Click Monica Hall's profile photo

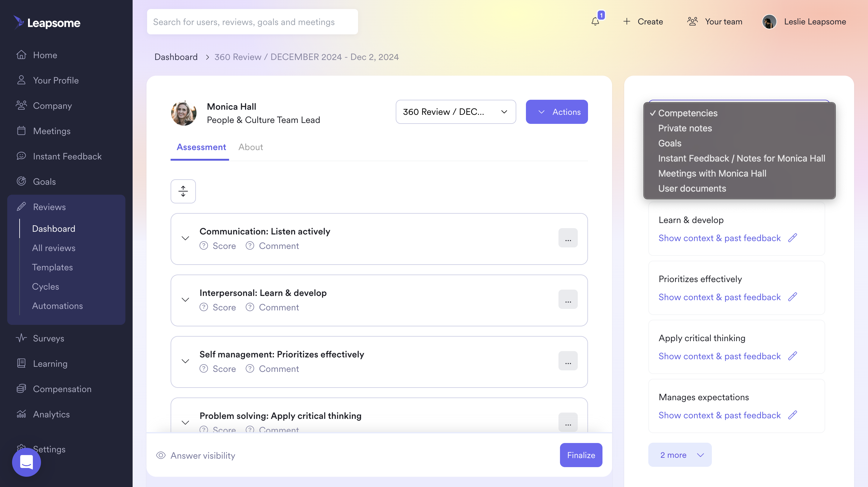tap(184, 113)
